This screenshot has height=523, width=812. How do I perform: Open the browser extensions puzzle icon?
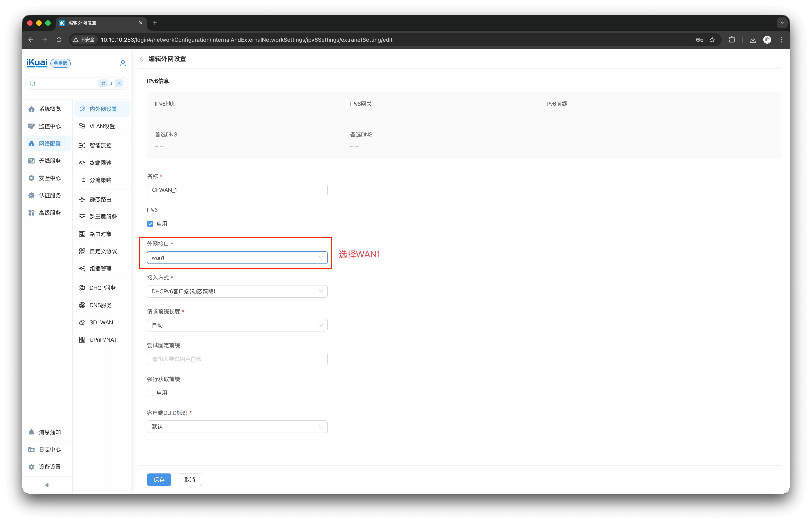(x=732, y=40)
